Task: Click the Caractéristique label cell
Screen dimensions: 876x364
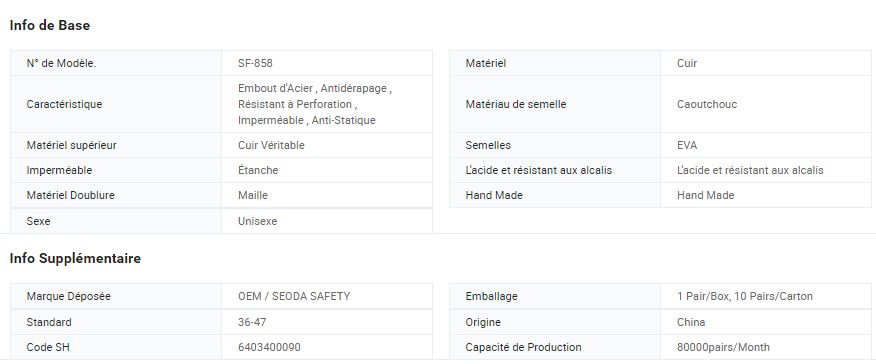Action: coord(116,104)
